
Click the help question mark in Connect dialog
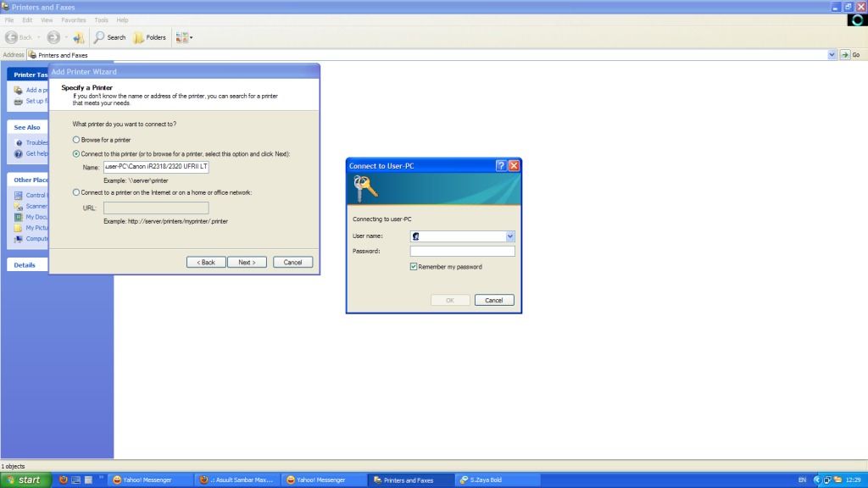pos(500,166)
